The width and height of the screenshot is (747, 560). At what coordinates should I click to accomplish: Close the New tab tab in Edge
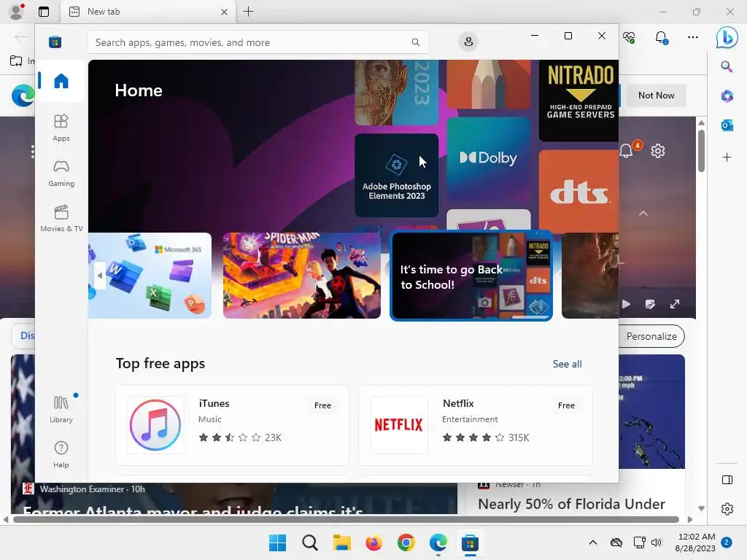click(224, 12)
